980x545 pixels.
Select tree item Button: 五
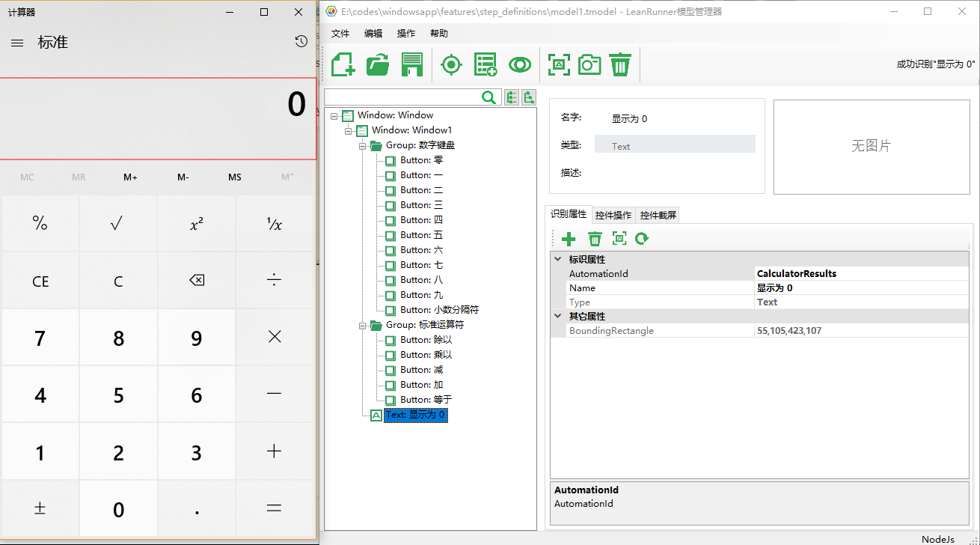coord(422,235)
